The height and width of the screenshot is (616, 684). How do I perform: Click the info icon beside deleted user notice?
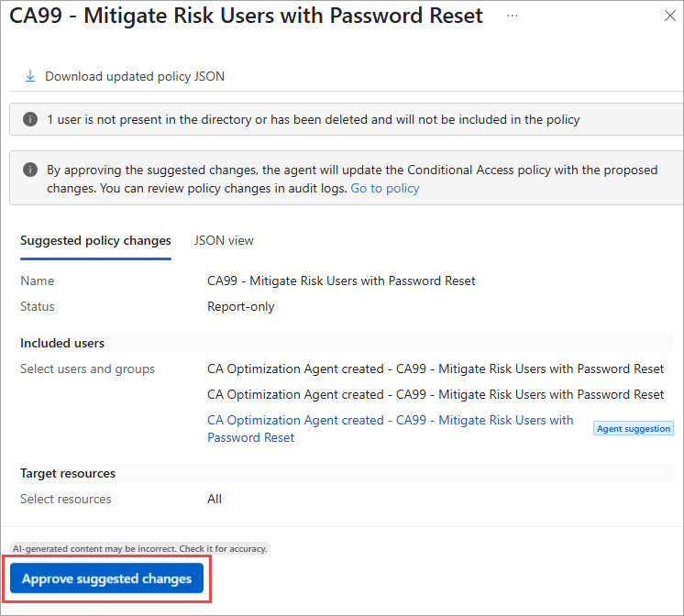click(30, 119)
